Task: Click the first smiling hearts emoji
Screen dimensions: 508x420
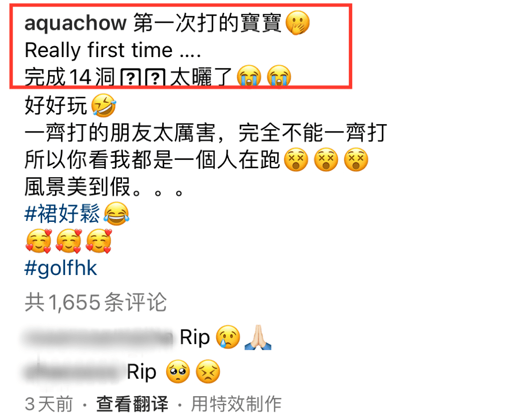Action: click(x=39, y=241)
